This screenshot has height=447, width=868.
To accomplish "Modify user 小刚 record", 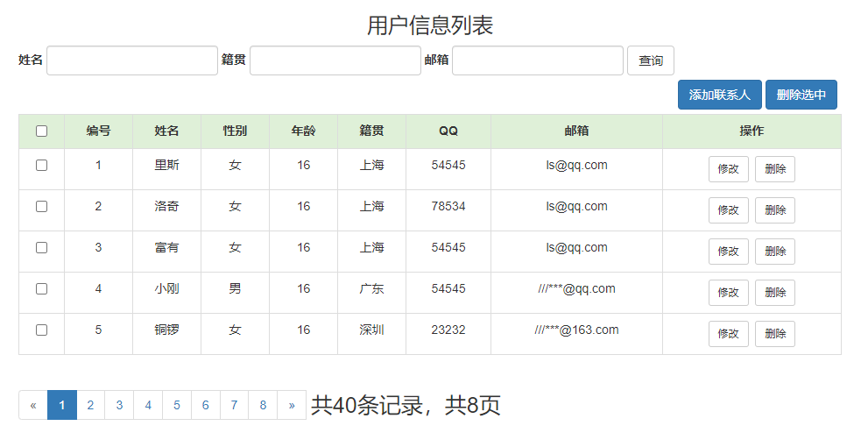I will (729, 293).
